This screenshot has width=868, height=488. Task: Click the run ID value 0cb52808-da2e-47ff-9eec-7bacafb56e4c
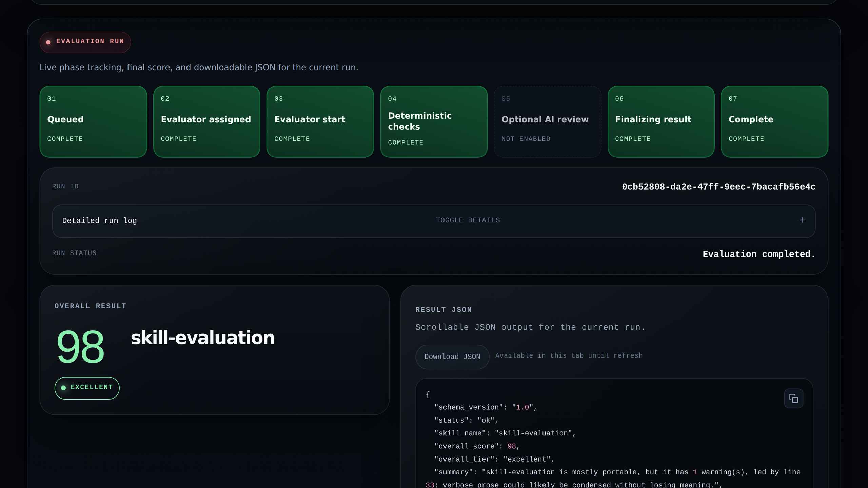[x=719, y=187]
